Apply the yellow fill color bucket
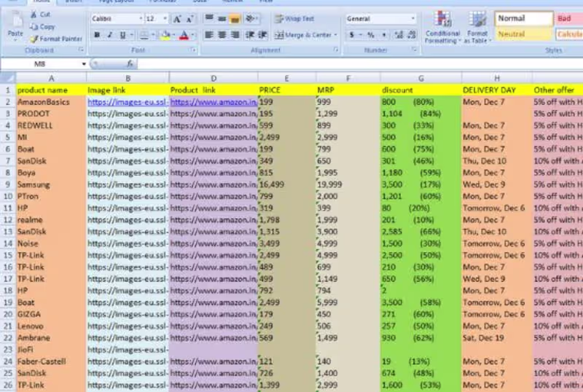583x392 pixels. [165, 35]
